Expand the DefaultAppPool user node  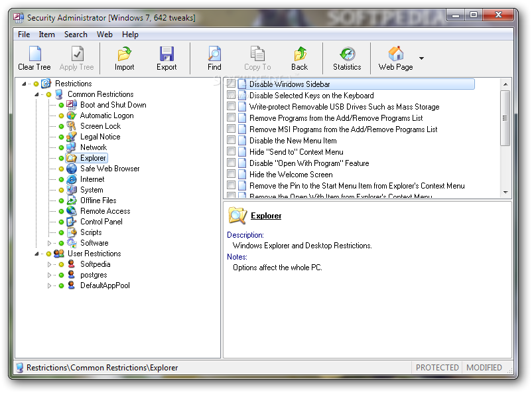point(49,285)
